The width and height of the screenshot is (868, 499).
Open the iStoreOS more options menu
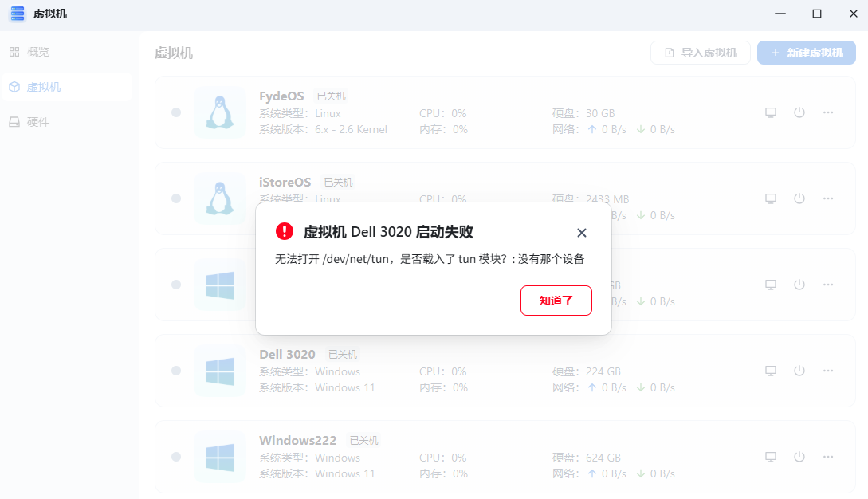pyautogui.click(x=828, y=198)
